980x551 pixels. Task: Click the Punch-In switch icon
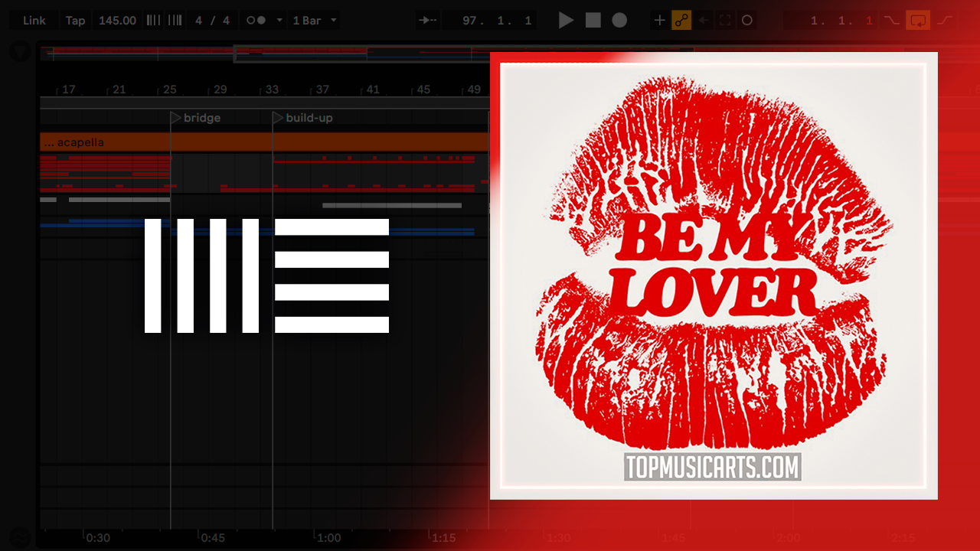[891, 21]
